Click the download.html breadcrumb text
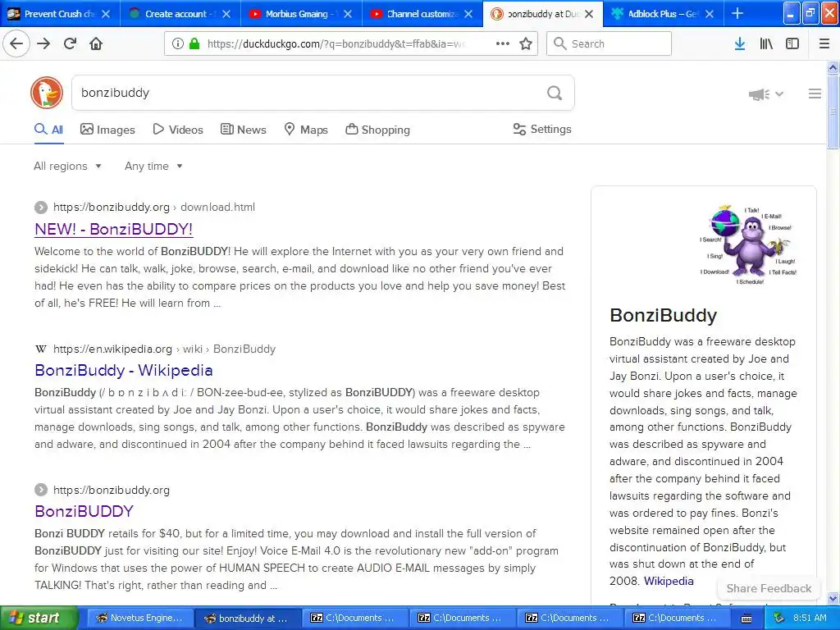 217,208
